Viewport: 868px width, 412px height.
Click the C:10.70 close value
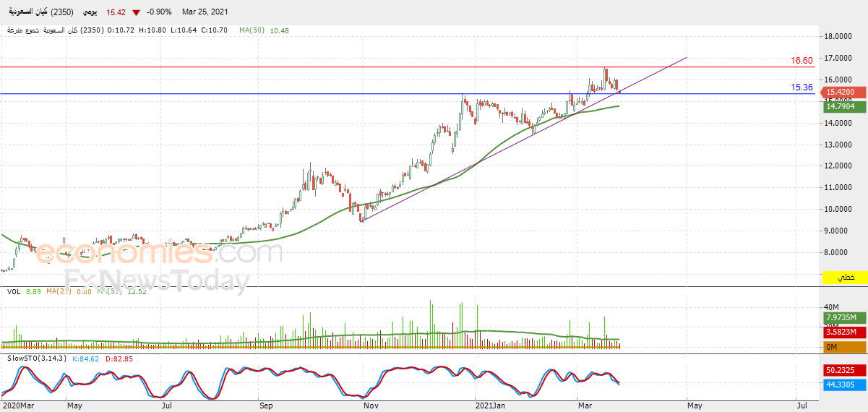coord(215,30)
